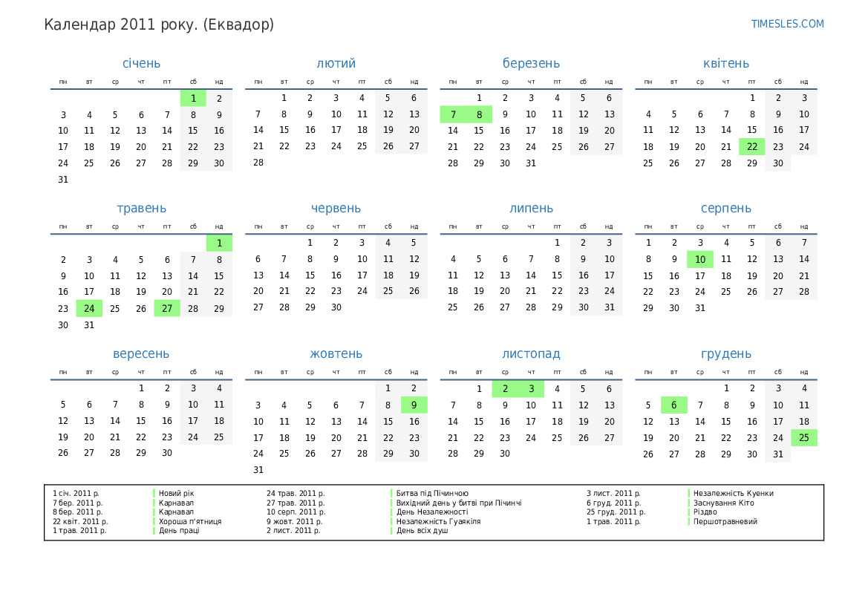Click green-highlighted 22 in квітень
This screenshot has width=868, height=614.
point(751,147)
